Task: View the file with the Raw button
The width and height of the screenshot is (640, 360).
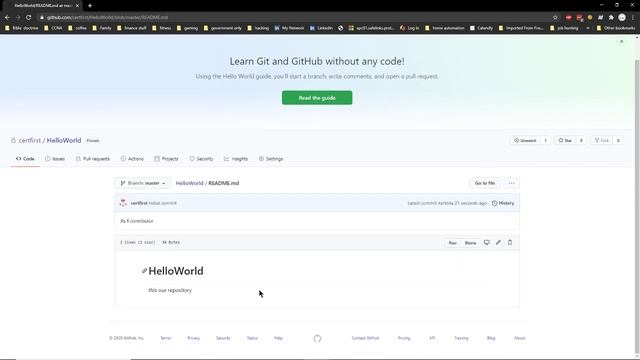Action: coord(453,243)
